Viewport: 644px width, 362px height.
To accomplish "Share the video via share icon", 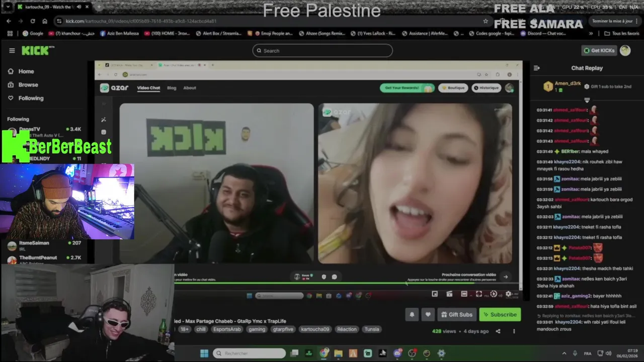I will (x=498, y=331).
